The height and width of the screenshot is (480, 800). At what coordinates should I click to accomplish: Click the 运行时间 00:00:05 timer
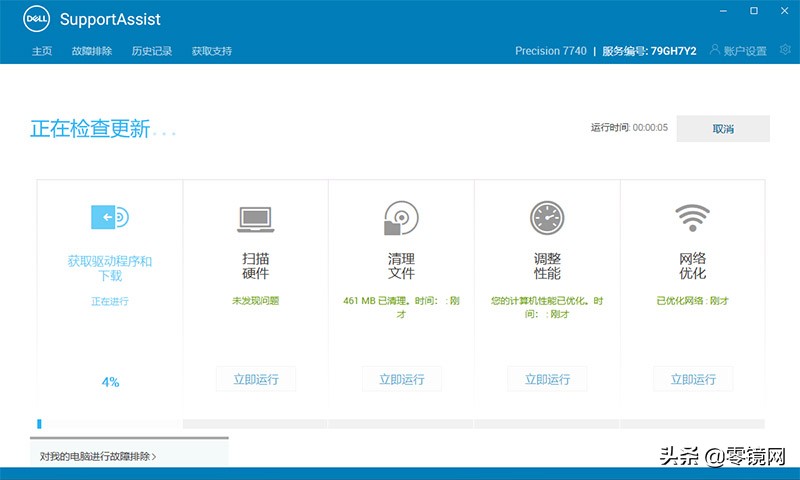[x=629, y=128]
